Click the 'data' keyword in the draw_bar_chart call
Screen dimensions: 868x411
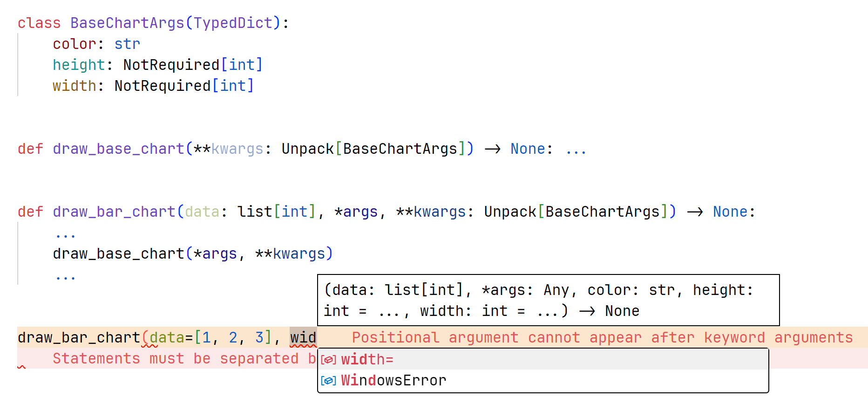[167, 337]
